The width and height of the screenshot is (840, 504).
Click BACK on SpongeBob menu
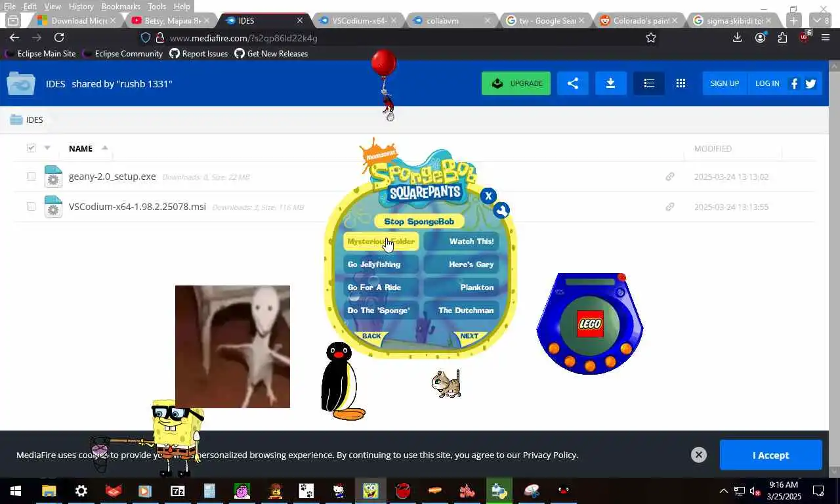pos(371,336)
